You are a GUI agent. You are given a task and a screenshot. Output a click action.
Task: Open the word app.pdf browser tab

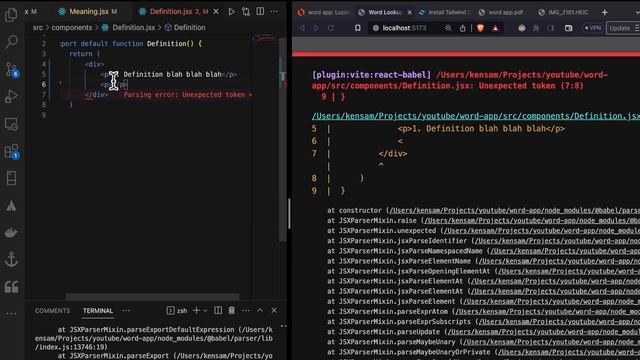coord(501,12)
